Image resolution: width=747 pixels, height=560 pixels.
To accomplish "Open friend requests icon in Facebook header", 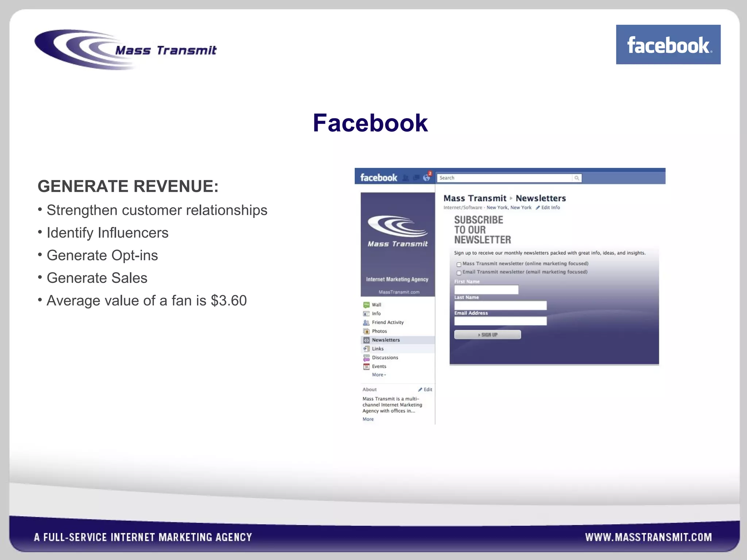I will (x=406, y=178).
